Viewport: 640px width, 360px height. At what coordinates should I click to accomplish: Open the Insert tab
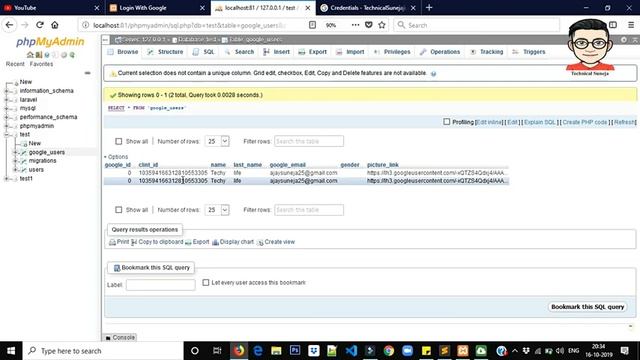click(x=276, y=52)
